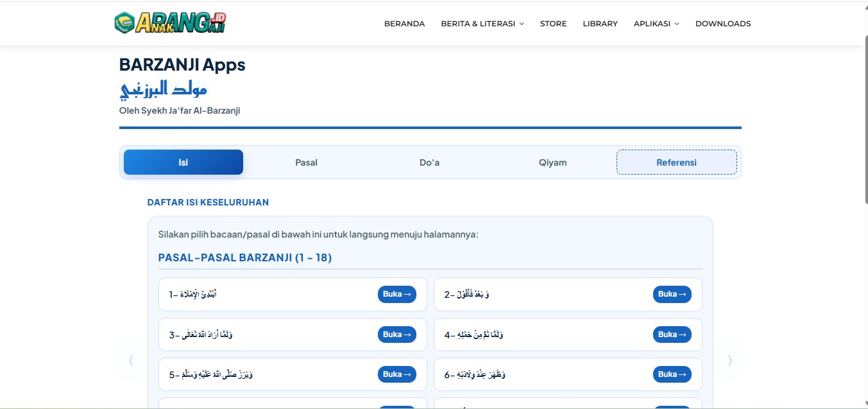Click the "Silakan pilih bacaan/pasal" instruction text

pyautogui.click(x=318, y=234)
